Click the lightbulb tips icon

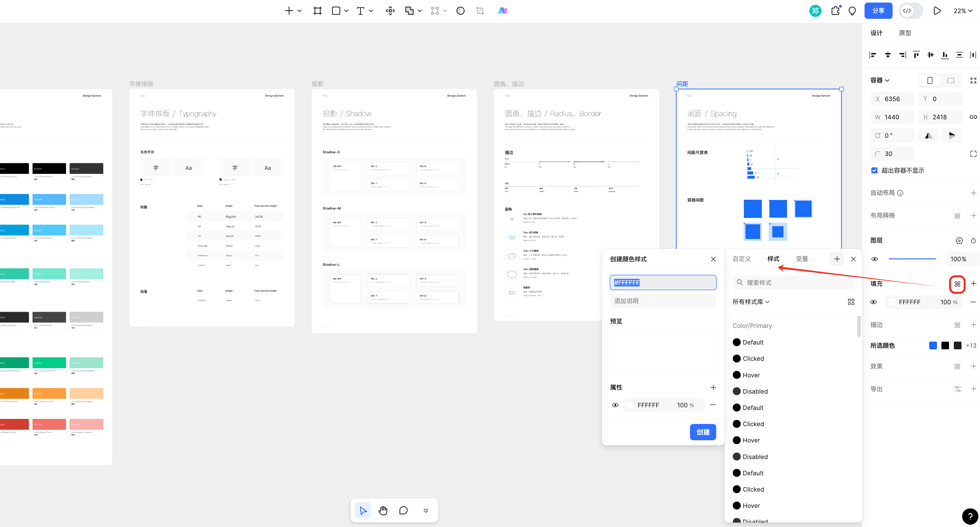point(852,11)
